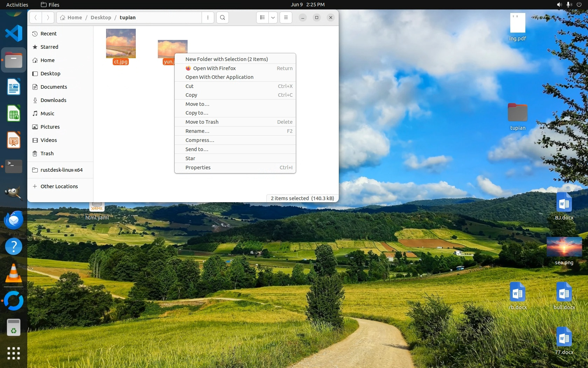Launch VLC media player from dock
588x368 pixels.
(14, 273)
